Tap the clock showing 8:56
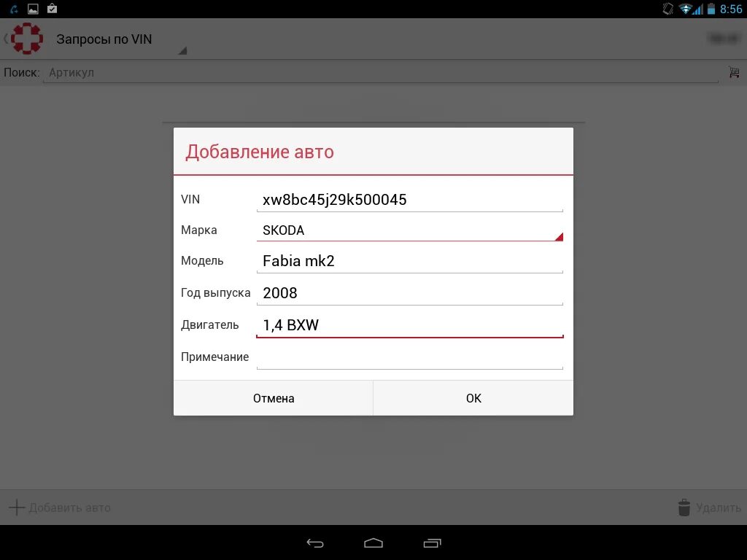Image resolution: width=747 pixels, height=560 pixels. (729, 9)
